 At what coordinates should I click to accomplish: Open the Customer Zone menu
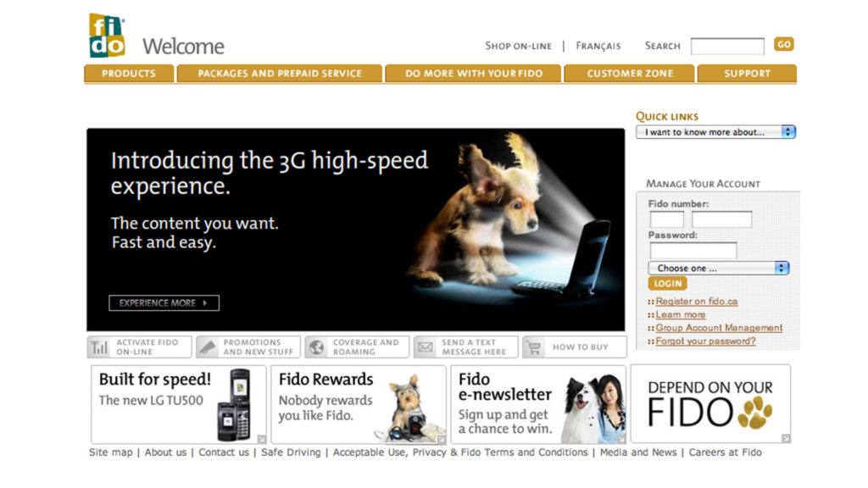click(630, 74)
